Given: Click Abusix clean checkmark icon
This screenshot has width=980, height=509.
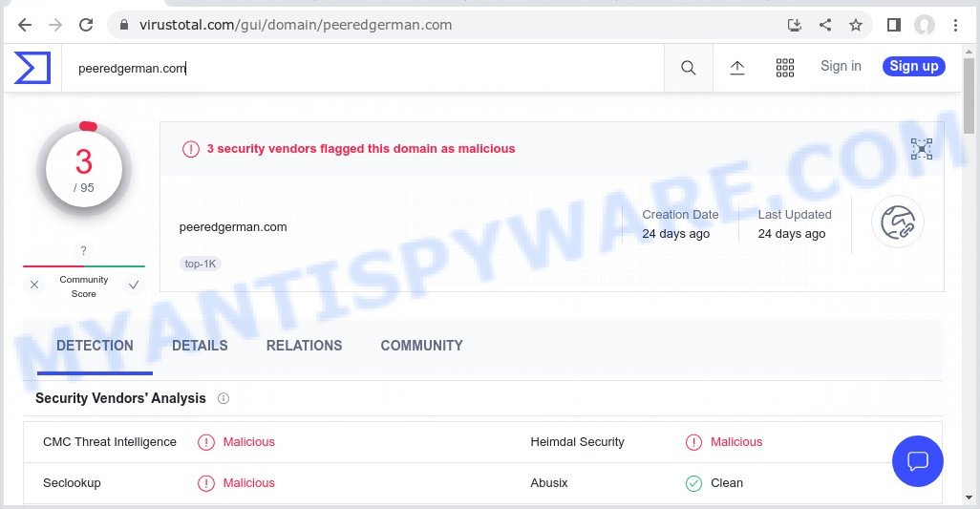Looking at the screenshot, I should pos(693,483).
